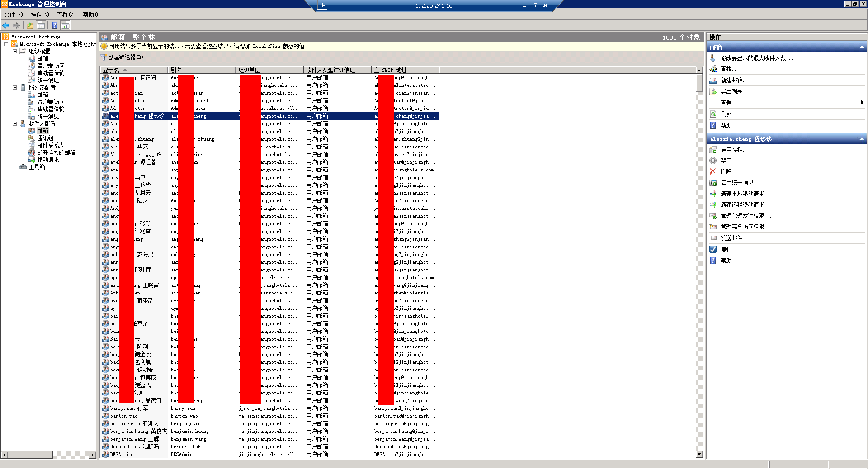Screen dimensions: 868x470
Task: Click the 导出列表 icon
Action: tap(713, 91)
